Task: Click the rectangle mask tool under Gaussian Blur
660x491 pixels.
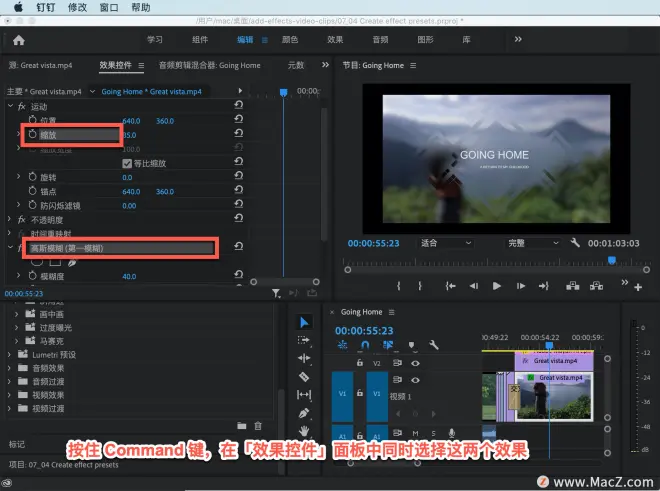Action: pyautogui.click(x=55, y=263)
